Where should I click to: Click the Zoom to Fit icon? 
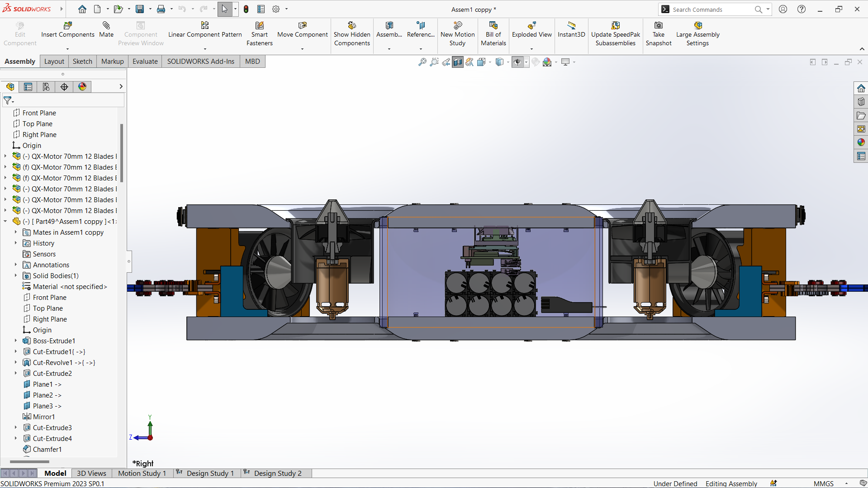click(422, 62)
